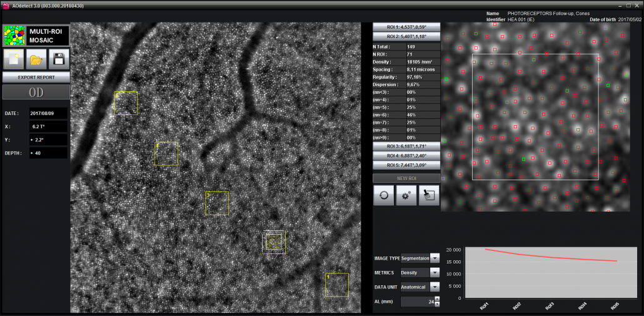Expand the Image Type dropdown
Screen dimensions: 644x316
tap(435, 258)
